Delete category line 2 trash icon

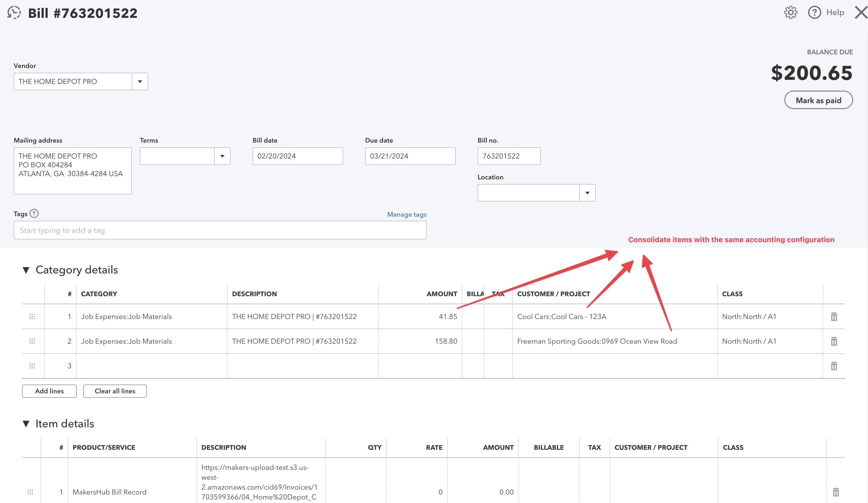[x=834, y=341]
